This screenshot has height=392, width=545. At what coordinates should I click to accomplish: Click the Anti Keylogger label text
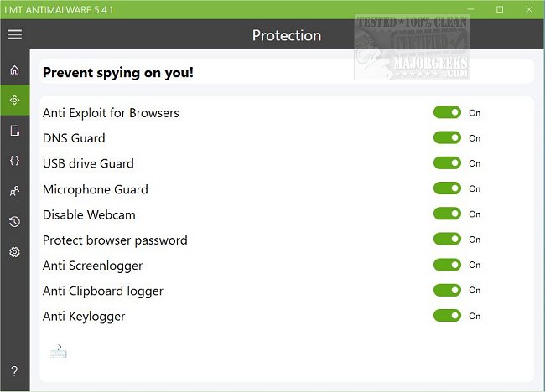(84, 317)
